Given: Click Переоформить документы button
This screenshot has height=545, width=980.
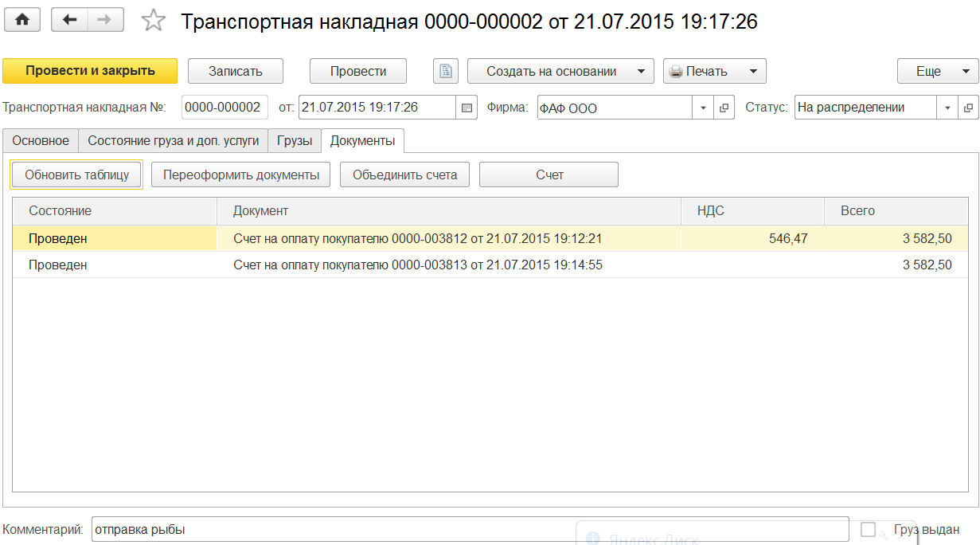Looking at the screenshot, I should [241, 174].
